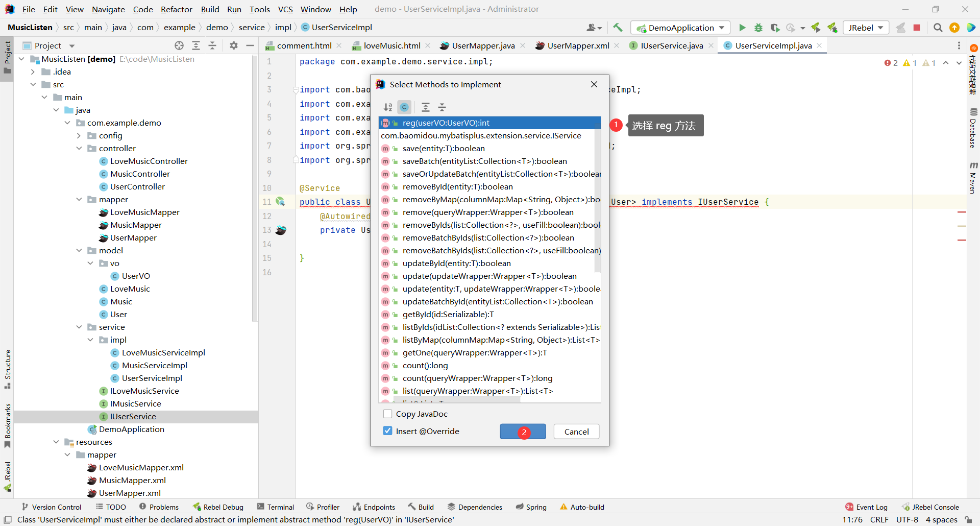This screenshot has height=526, width=980.
Task: Open the Refactor menu
Action: (176, 9)
